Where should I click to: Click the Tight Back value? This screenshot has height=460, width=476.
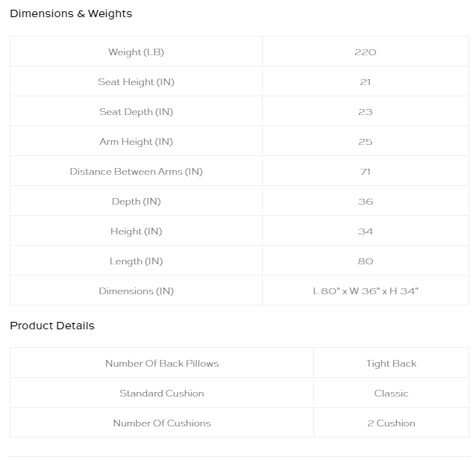tap(391, 364)
